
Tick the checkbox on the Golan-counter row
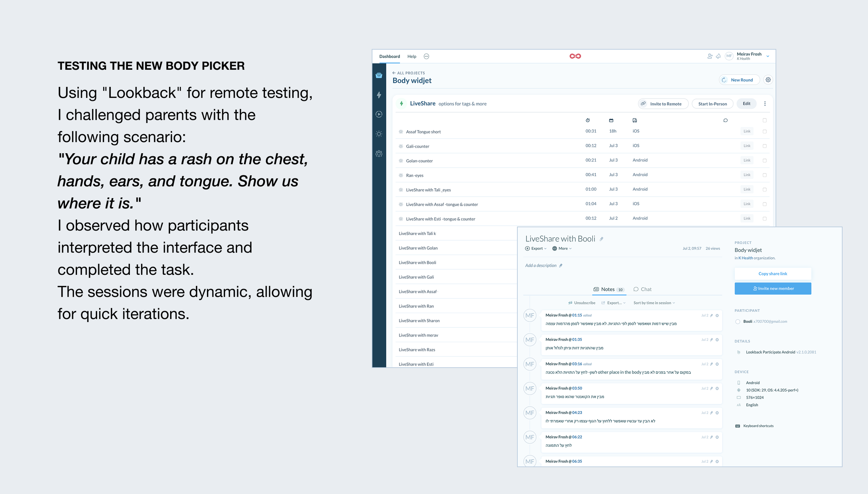click(765, 160)
